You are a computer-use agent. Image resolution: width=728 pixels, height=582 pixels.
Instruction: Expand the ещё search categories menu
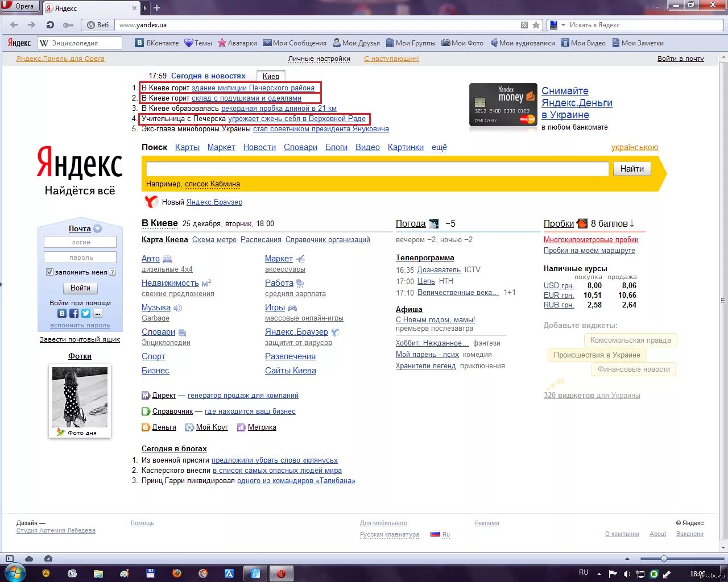pyautogui.click(x=439, y=147)
